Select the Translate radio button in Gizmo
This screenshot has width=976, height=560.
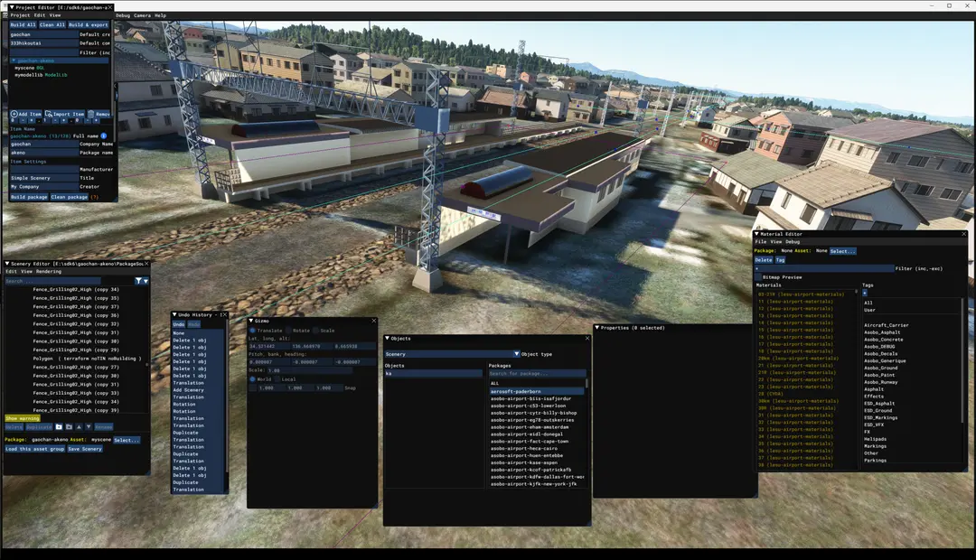tap(252, 331)
